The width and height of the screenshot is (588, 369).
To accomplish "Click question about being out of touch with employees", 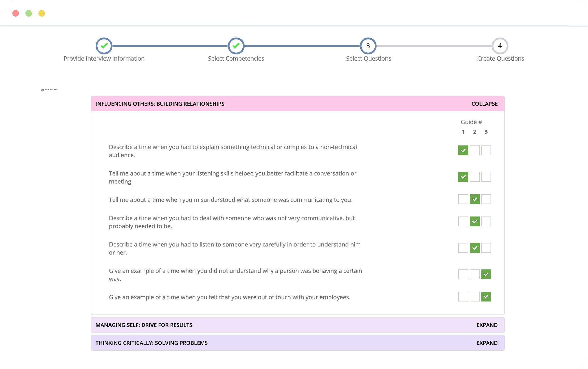I will pyautogui.click(x=230, y=297).
